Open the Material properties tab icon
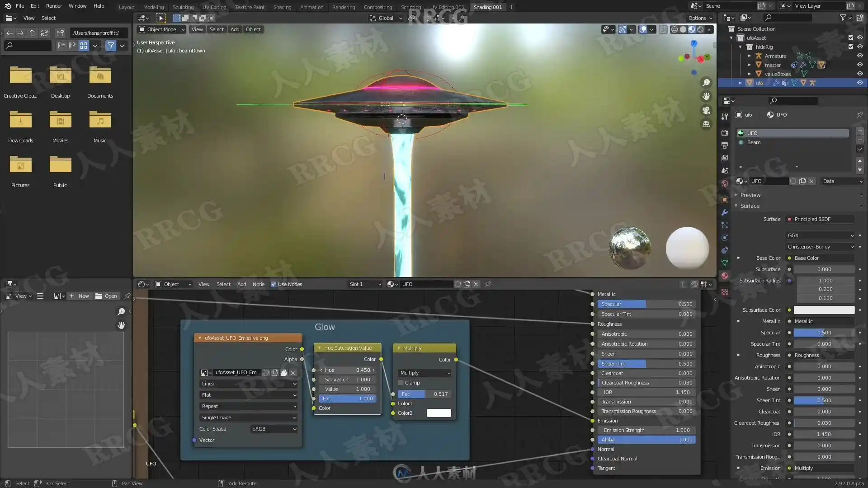868x488 pixels. click(x=725, y=276)
